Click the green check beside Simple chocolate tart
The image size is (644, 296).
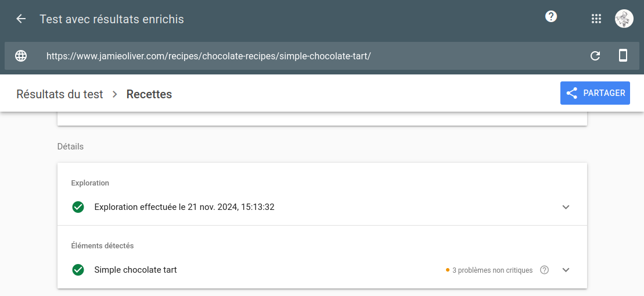[x=78, y=270]
